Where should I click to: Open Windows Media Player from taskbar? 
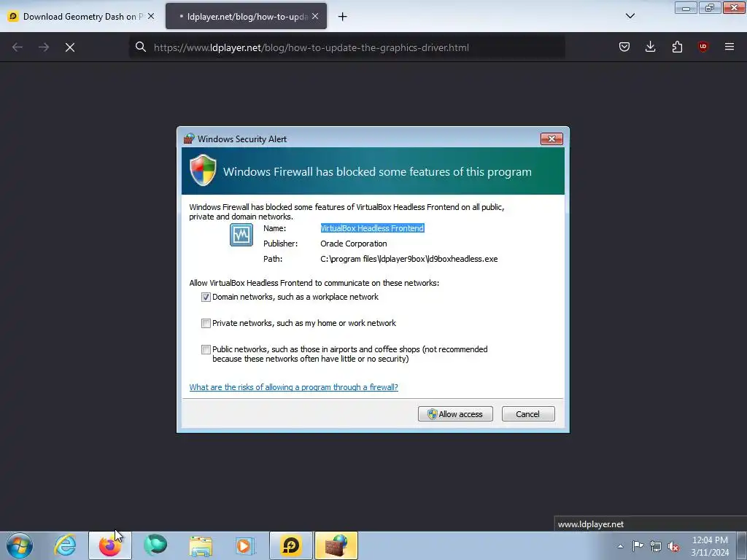pyautogui.click(x=246, y=545)
